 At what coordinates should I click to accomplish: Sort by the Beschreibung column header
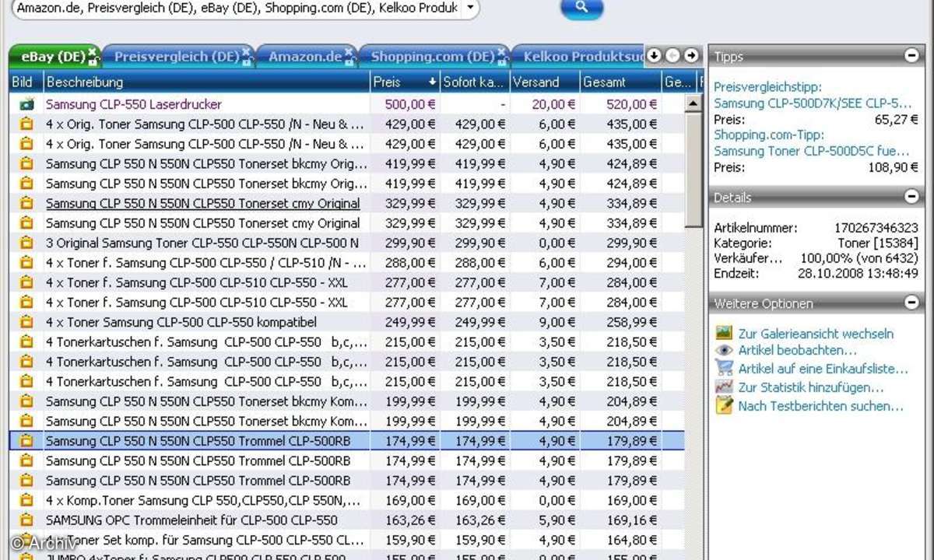[207, 82]
